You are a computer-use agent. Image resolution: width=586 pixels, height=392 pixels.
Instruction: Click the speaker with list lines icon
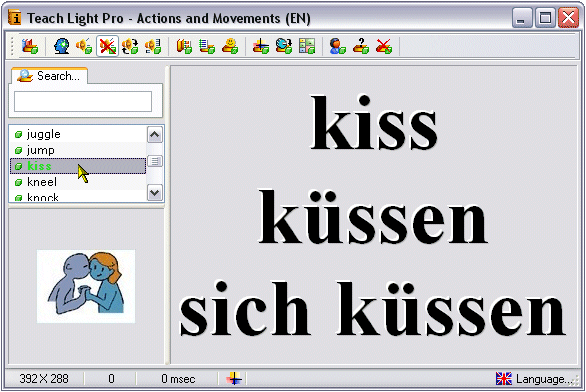coord(153,46)
